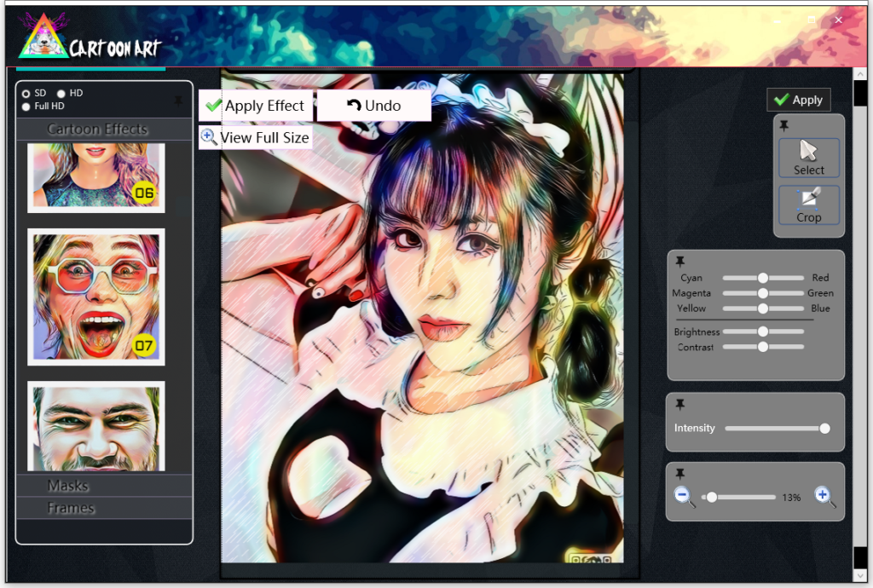The image size is (873, 588).
Task: Enable HD resolution
Action: tap(61, 93)
